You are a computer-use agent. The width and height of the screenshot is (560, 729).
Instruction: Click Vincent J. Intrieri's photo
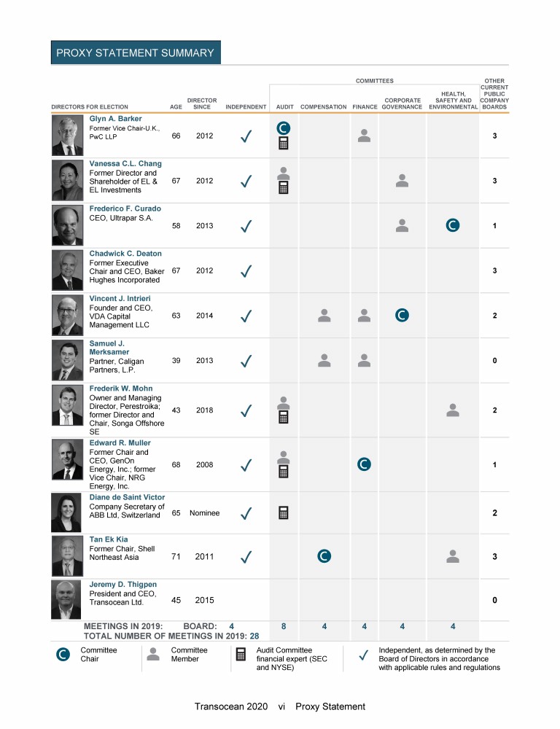67,316
